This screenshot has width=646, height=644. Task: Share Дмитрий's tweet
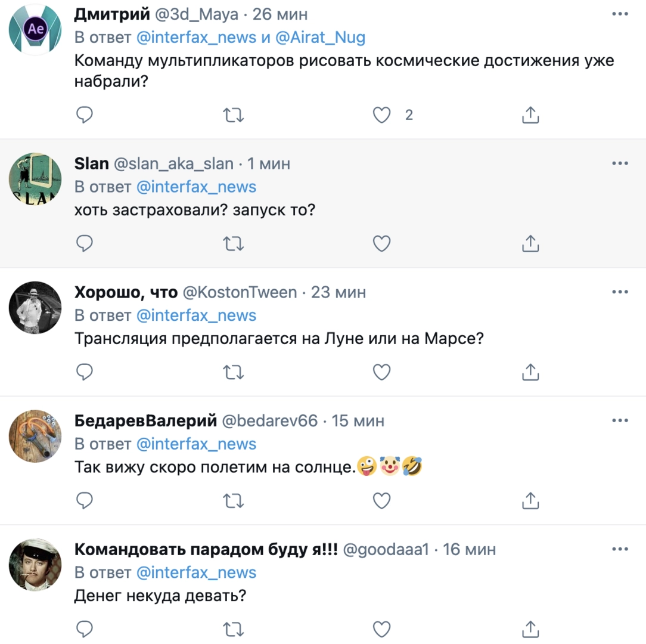[530, 115]
